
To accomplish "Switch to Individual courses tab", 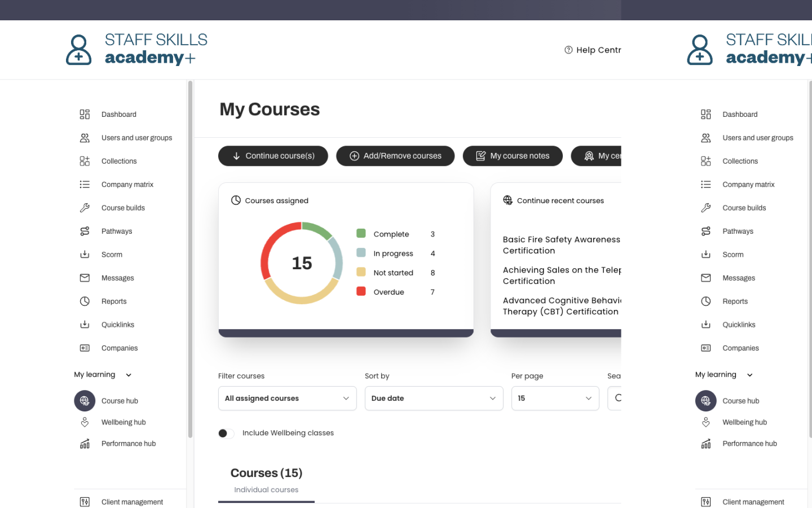I will tap(266, 490).
